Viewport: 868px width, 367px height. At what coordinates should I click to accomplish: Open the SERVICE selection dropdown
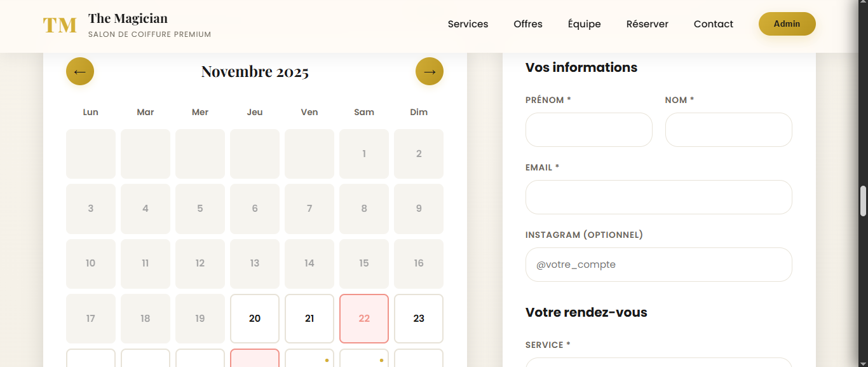click(x=658, y=363)
